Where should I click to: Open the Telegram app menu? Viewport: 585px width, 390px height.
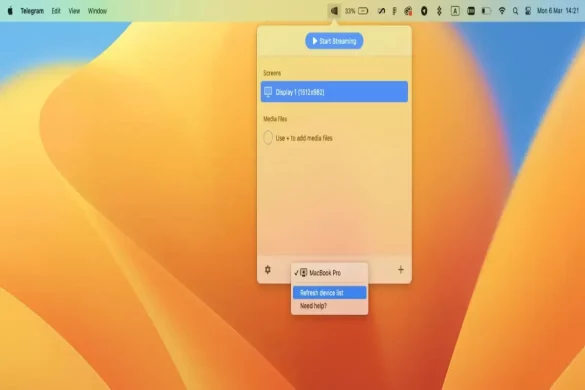click(x=32, y=11)
